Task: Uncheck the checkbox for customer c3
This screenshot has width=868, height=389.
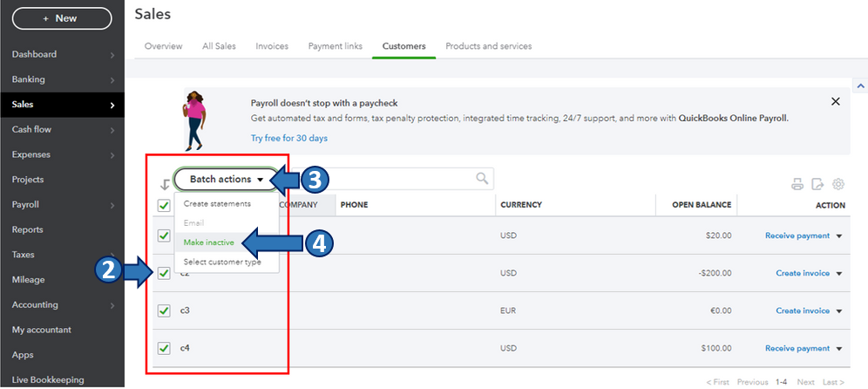Action: click(164, 311)
